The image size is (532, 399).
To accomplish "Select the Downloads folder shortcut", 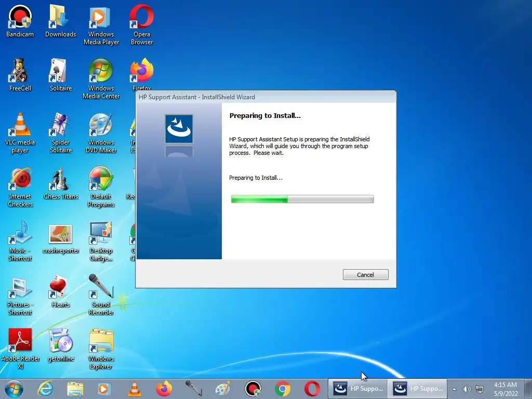I will click(x=60, y=21).
